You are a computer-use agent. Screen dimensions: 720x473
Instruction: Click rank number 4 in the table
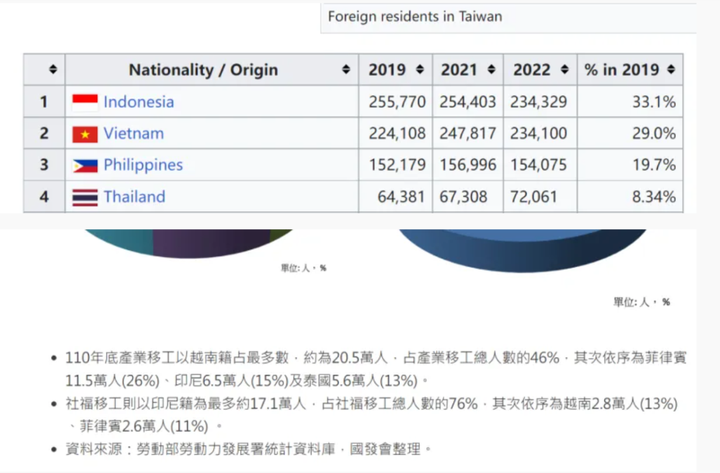(x=44, y=197)
